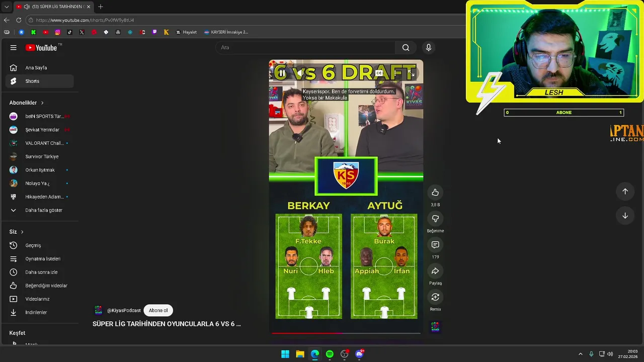This screenshot has width=644, height=362.
Task: Go to previous Short with up arrow
Action: click(x=625, y=192)
